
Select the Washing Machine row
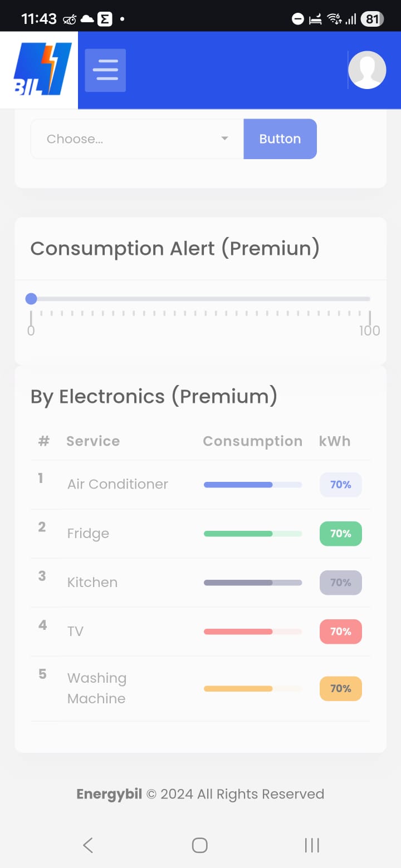(x=200, y=689)
